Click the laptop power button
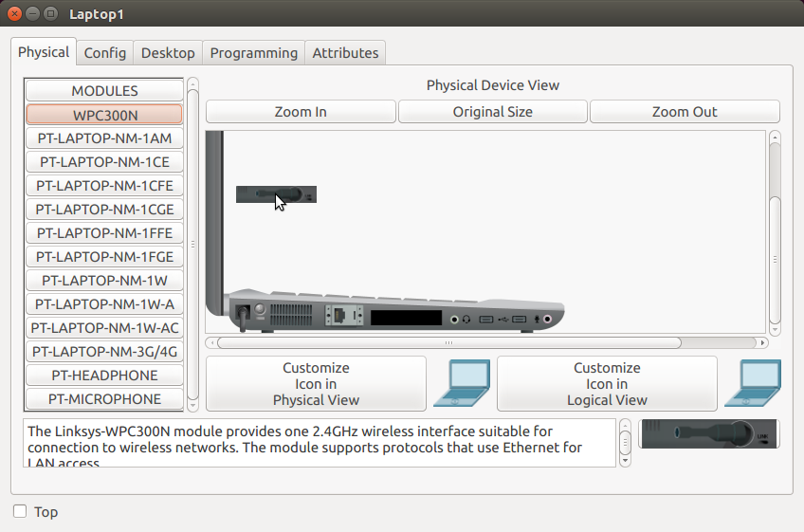Screen dimensions: 804x532 259,308
